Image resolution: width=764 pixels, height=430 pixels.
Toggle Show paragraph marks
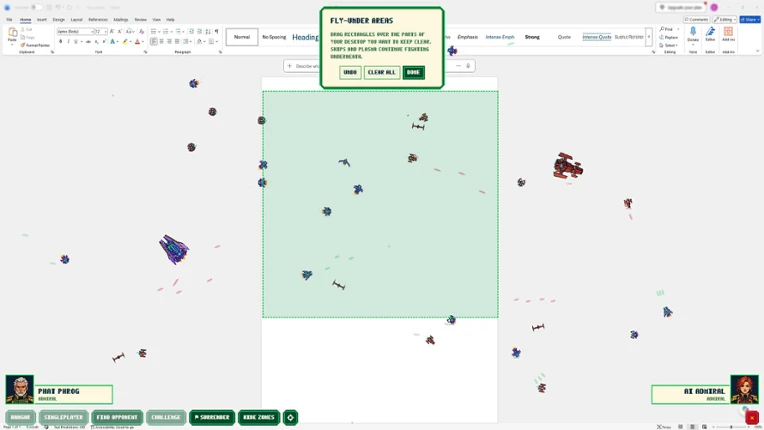pyautogui.click(x=217, y=31)
